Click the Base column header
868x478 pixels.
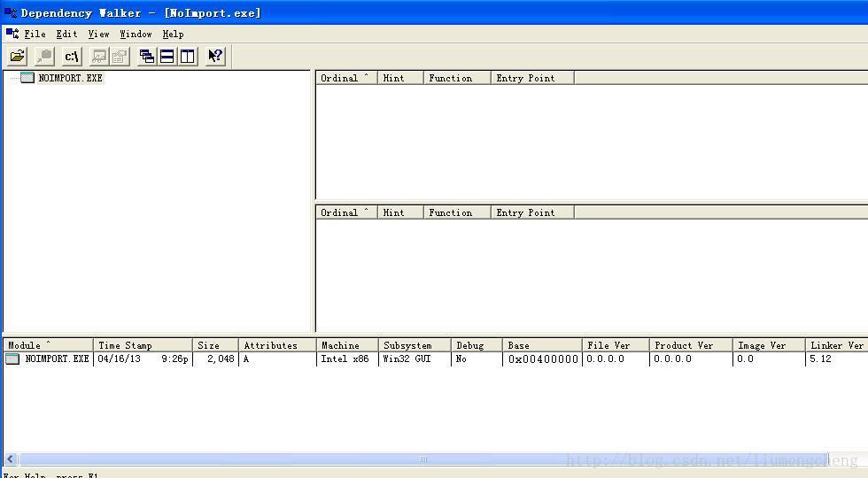pos(542,345)
